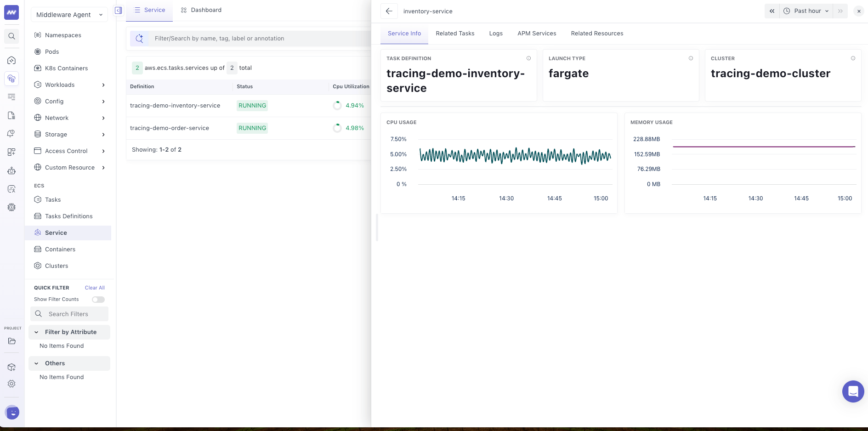
Task: Open the APM Services tab
Action: [x=537, y=34]
